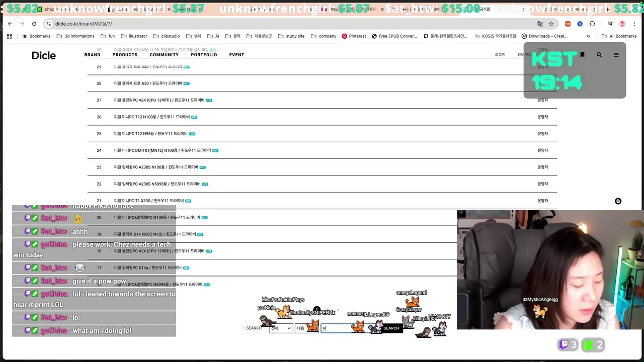Open post 디클 클릭북 프로 K50 윈도우11 드라이버
This screenshot has height=362, width=644.
[148, 67]
